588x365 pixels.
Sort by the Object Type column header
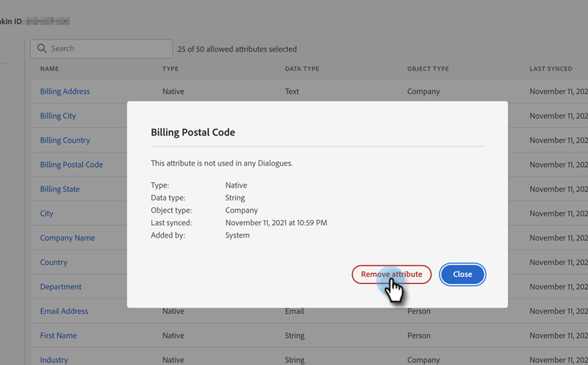[x=428, y=69]
